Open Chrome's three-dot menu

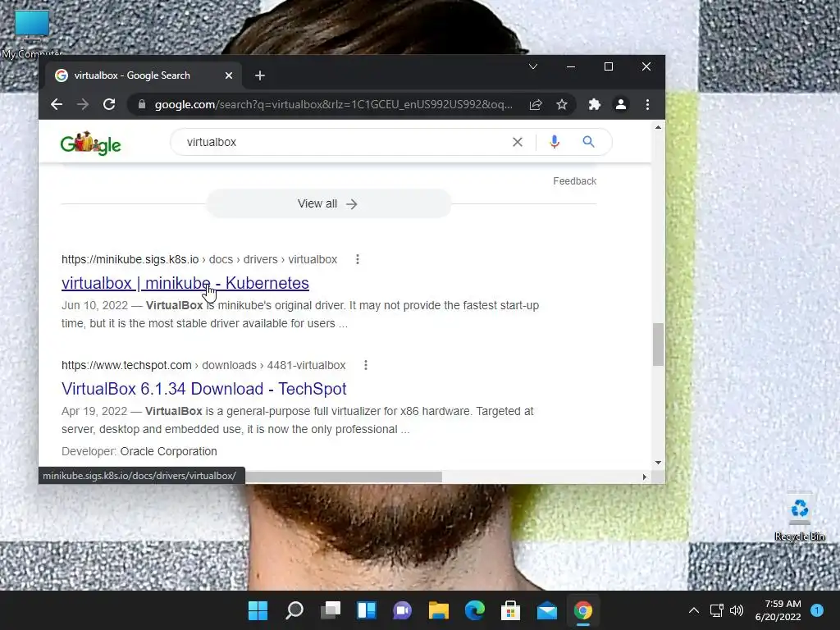point(648,104)
